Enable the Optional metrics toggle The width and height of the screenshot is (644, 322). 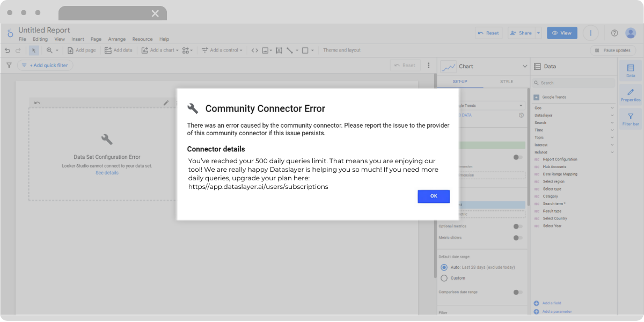point(517,226)
